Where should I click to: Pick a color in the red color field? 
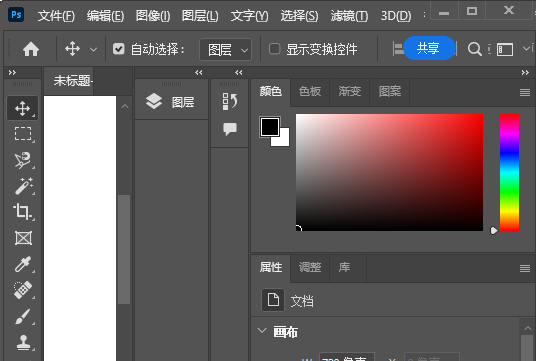coord(389,172)
